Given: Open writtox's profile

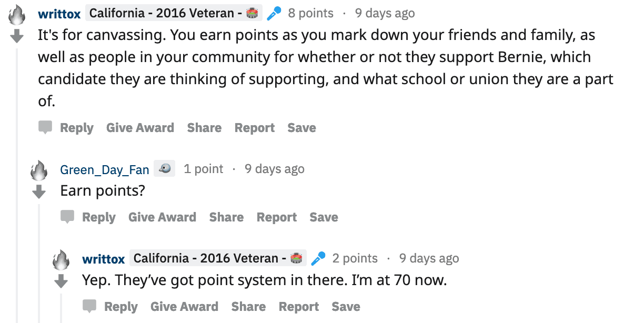Looking at the screenshot, I should [x=59, y=13].
